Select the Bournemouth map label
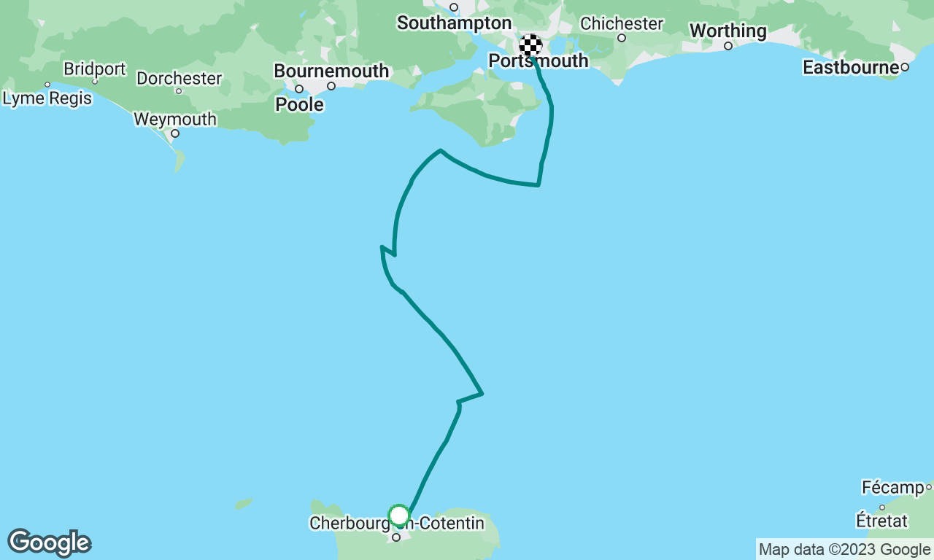The height and width of the screenshot is (560, 934). pos(331,71)
